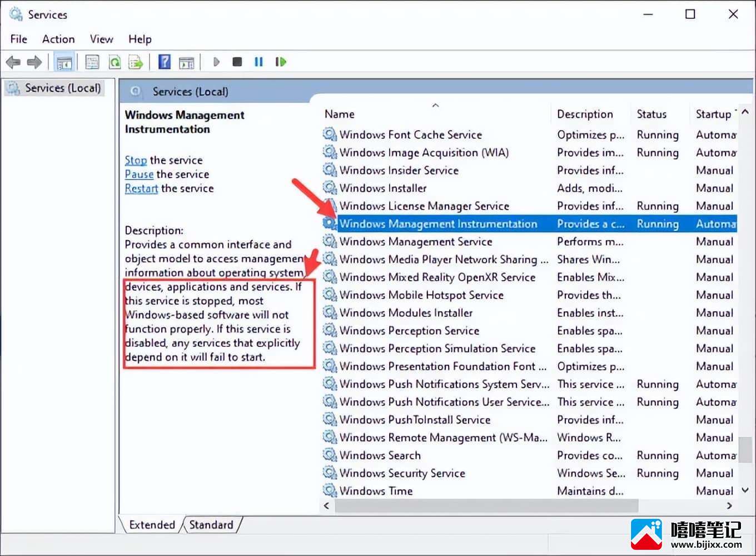This screenshot has height=556, width=756.
Task: Select Windows Push Notifications User Service
Action: (x=529, y=401)
